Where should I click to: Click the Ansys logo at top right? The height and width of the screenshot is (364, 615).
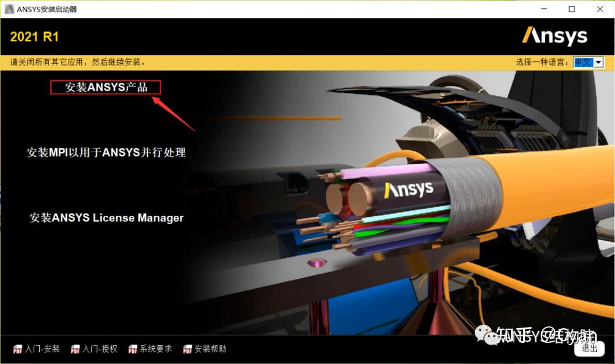(x=555, y=36)
